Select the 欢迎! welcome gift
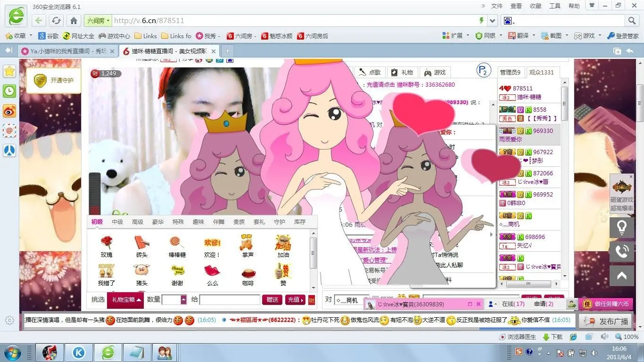This screenshot has width=644, height=362. (212, 247)
